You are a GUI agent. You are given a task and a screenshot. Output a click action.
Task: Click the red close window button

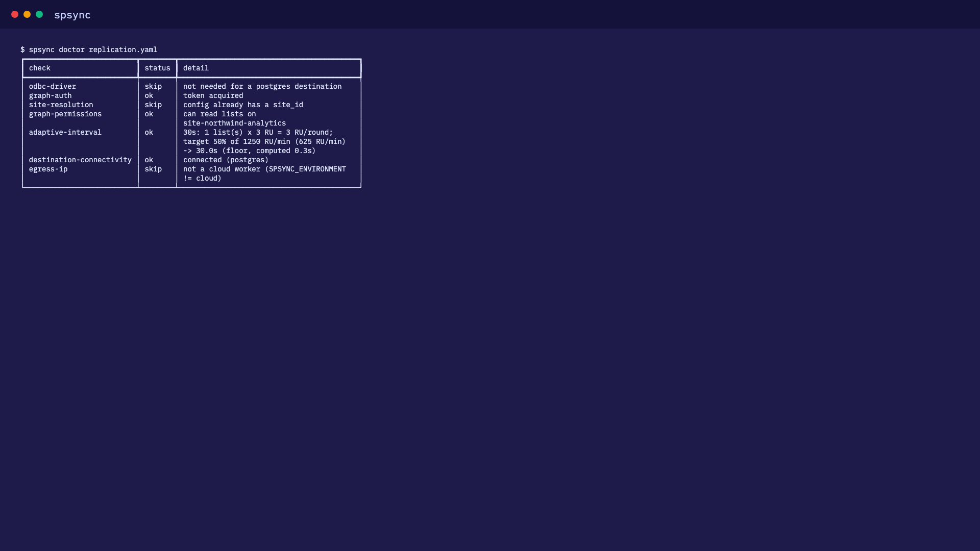15,14
